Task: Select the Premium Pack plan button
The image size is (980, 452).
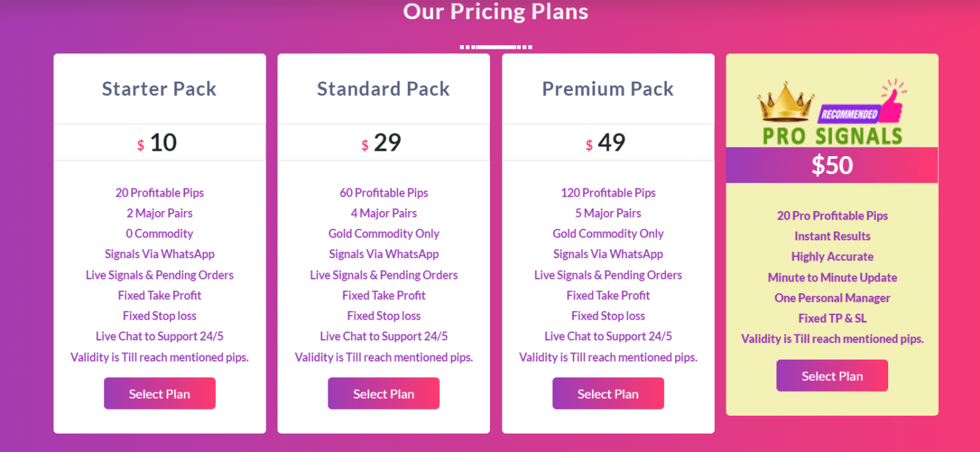Action: click(x=608, y=394)
